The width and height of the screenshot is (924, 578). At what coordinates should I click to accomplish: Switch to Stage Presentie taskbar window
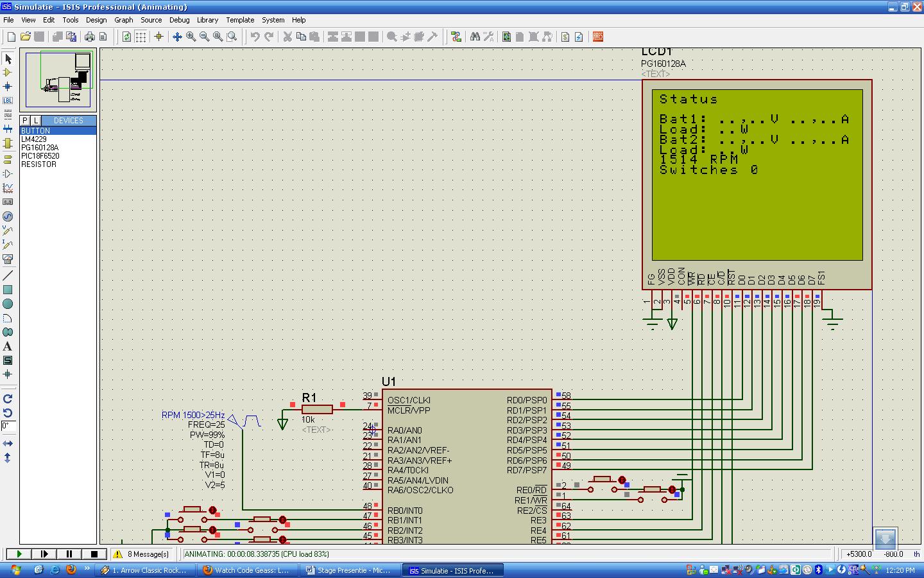pyautogui.click(x=348, y=570)
